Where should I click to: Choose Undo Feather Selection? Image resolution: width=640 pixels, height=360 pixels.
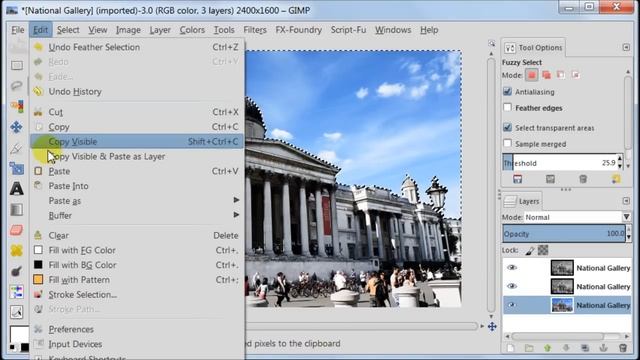pyautogui.click(x=137, y=47)
